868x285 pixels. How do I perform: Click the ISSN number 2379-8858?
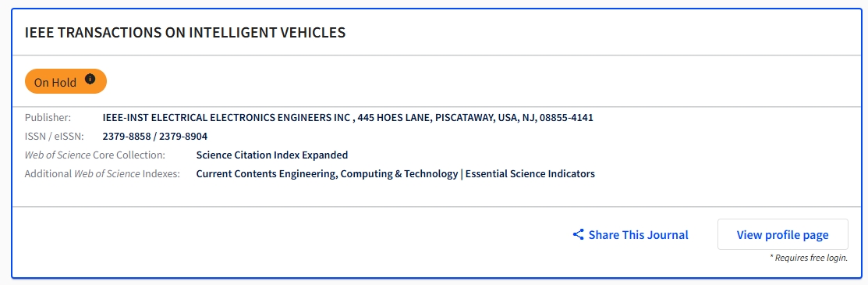pyautogui.click(x=127, y=137)
